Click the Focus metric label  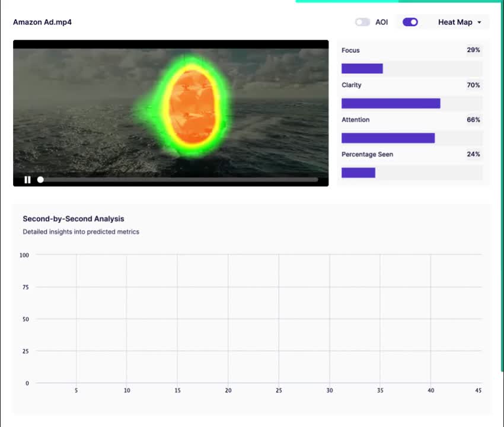point(350,50)
